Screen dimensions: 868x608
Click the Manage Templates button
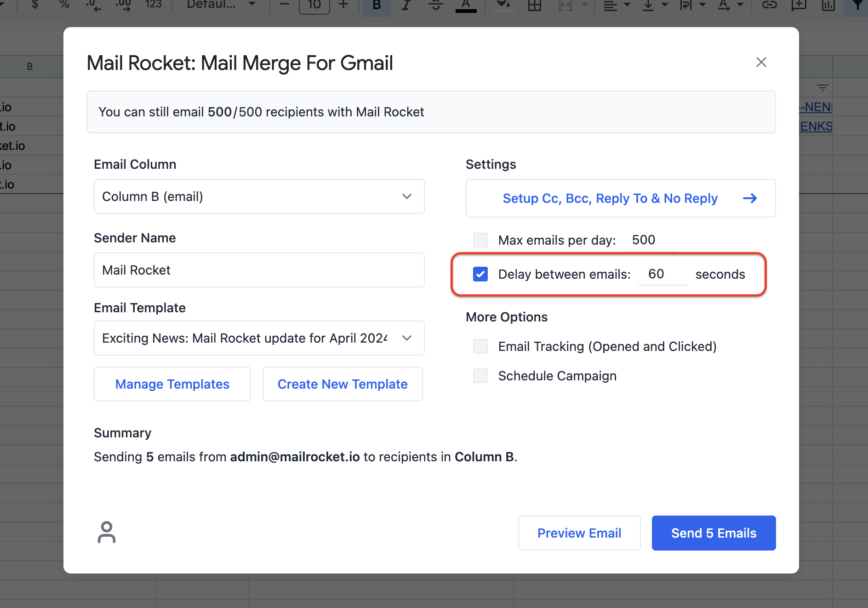point(172,384)
